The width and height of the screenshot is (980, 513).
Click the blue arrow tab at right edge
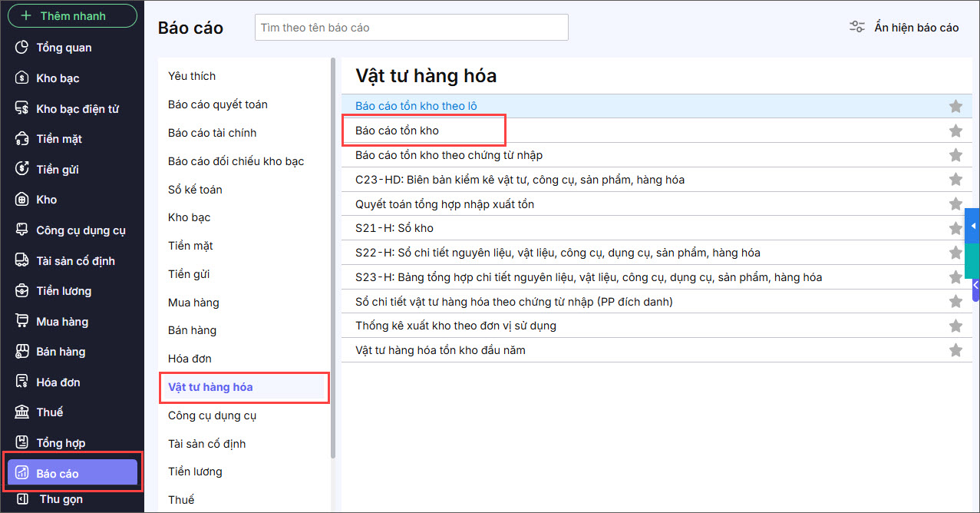973,226
